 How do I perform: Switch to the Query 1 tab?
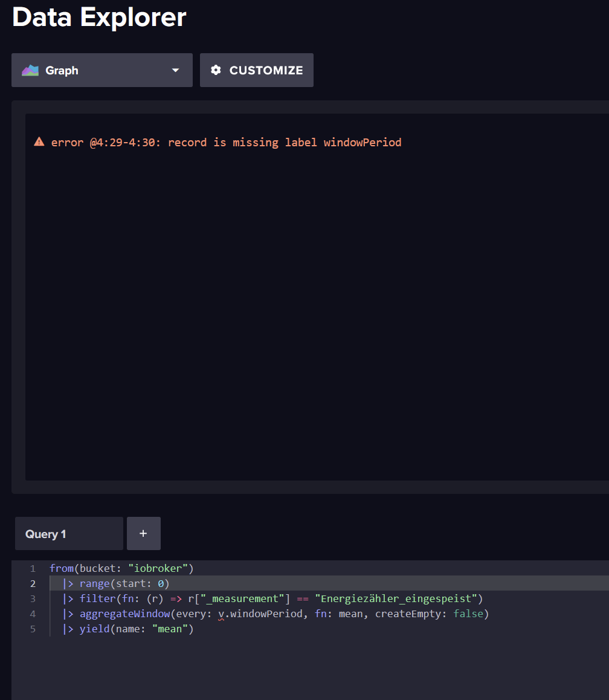[68, 534]
